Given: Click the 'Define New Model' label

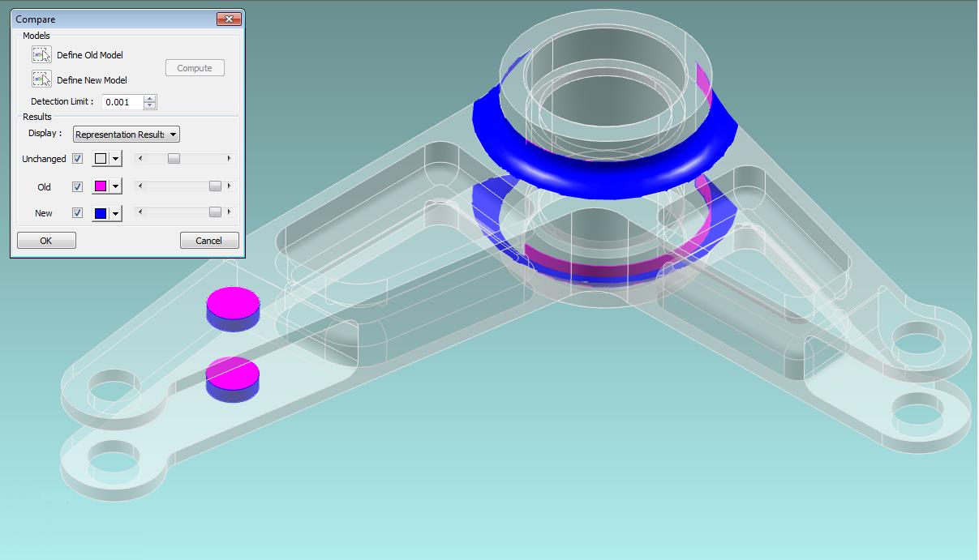Looking at the screenshot, I should [92, 80].
